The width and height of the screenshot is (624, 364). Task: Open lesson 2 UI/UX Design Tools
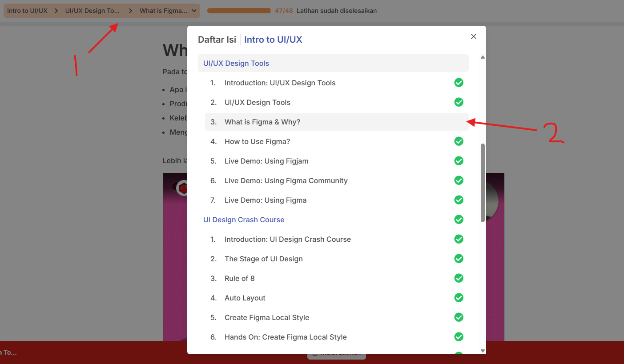[337, 102]
